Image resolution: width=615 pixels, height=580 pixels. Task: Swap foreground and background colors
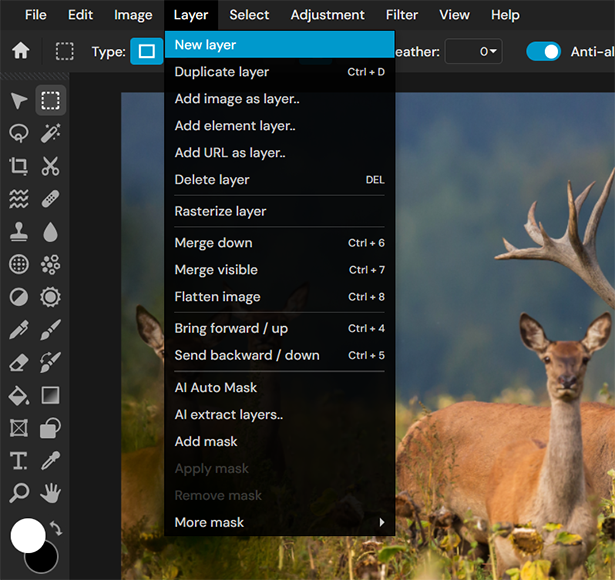coord(56,528)
